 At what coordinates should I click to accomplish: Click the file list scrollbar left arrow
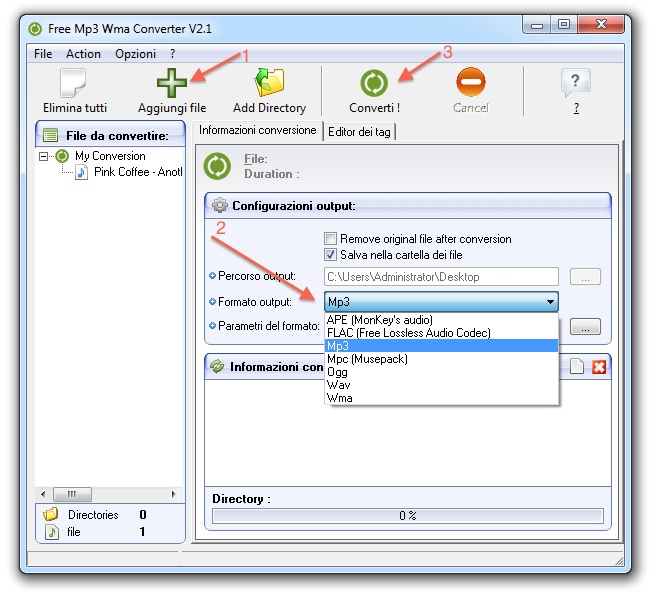coord(43,495)
